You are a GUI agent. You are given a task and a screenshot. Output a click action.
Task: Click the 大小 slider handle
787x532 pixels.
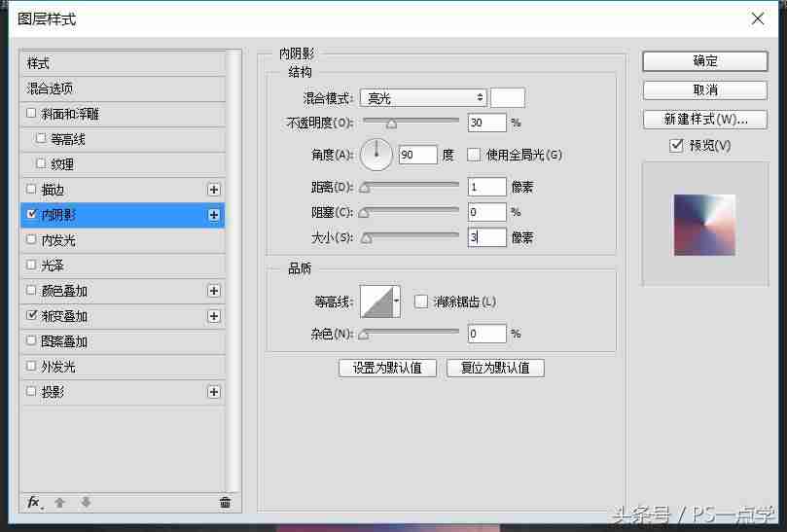click(x=367, y=238)
